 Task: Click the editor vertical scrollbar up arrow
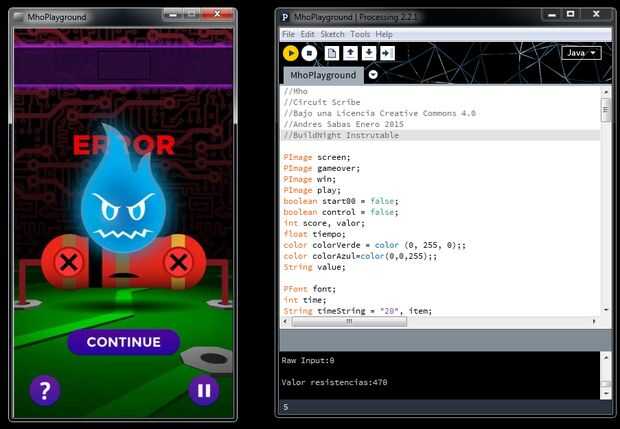[x=606, y=92]
